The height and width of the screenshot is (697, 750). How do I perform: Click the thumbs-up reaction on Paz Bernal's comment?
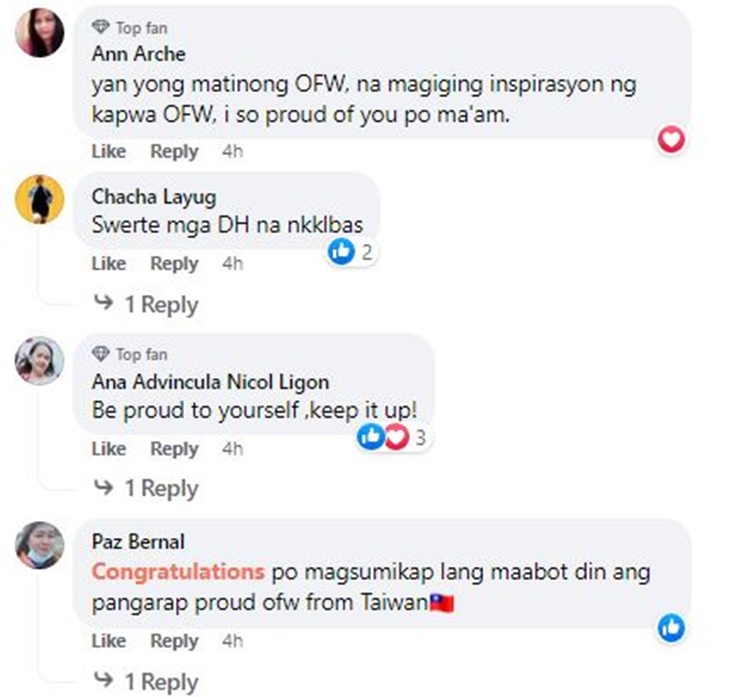click(671, 628)
